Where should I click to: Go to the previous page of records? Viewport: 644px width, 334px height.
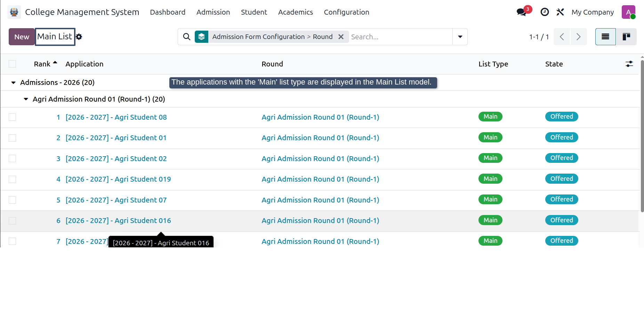click(x=562, y=37)
